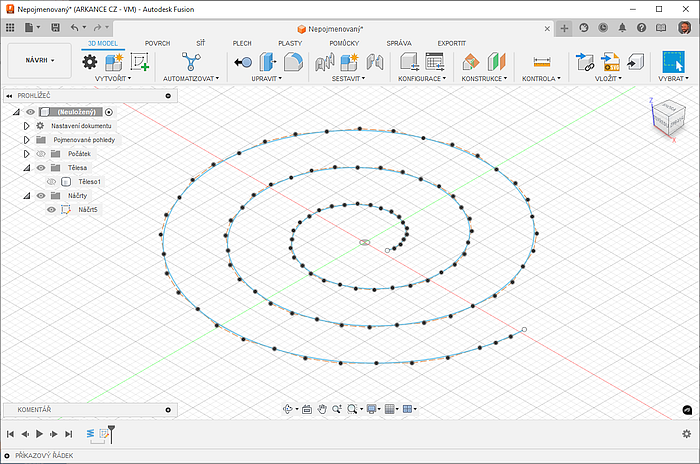Click the Measure ruler icon in Kontrola

point(542,62)
